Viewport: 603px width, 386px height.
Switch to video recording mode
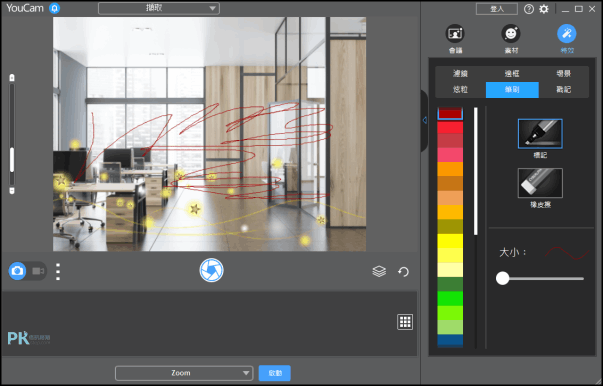(38, 271)
